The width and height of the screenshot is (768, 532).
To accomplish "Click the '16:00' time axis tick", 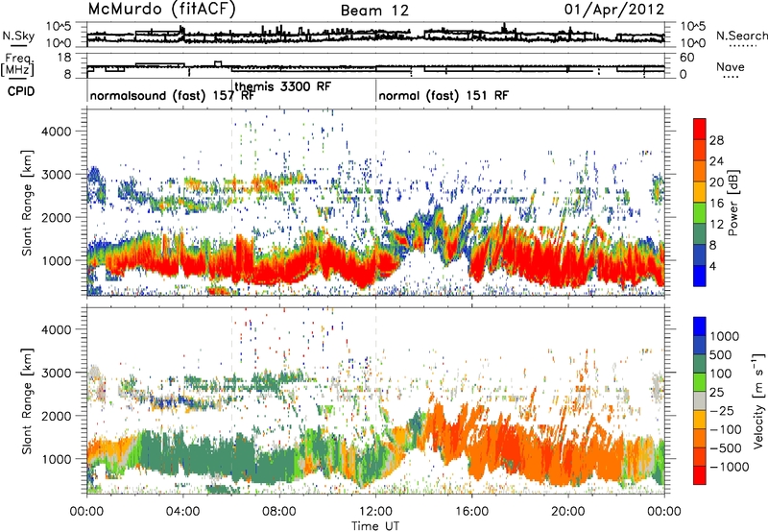I will (x=471, y=512).
